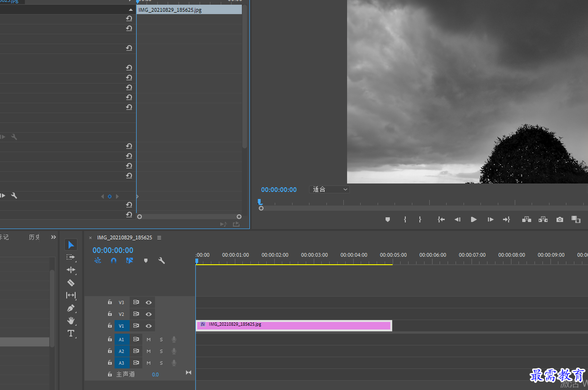Target the V1 track header

pyautogui.click(x=122, y=326)
